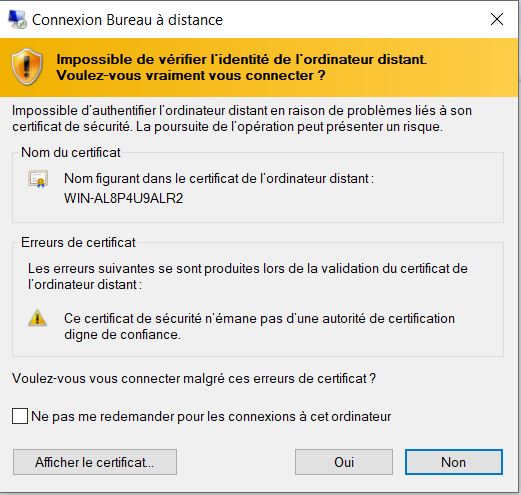Click the Remote Desktop Connection title icon
Image resolution: width=521 pixels, height=495 pixels.
tap(17, 19)
